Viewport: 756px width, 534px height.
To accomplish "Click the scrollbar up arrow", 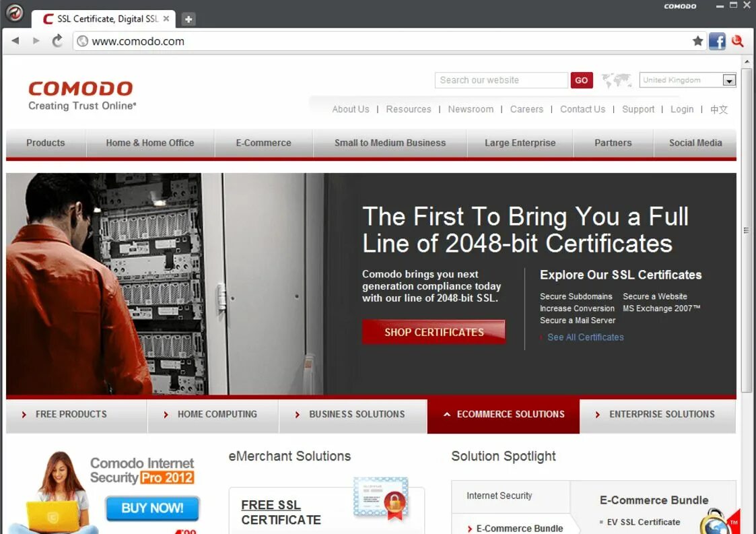I will coord(747,62).
